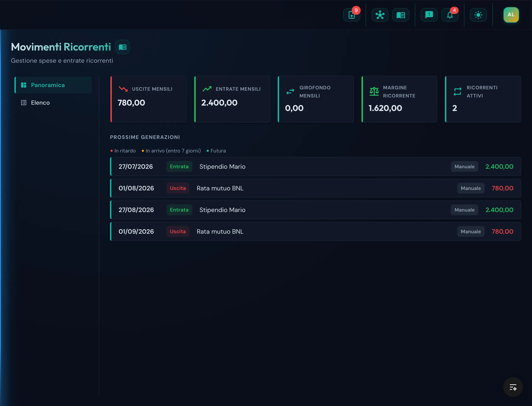
Task: Click the 2.400,00 amount on 27/07/2026 row
Action: pos(499,166)
